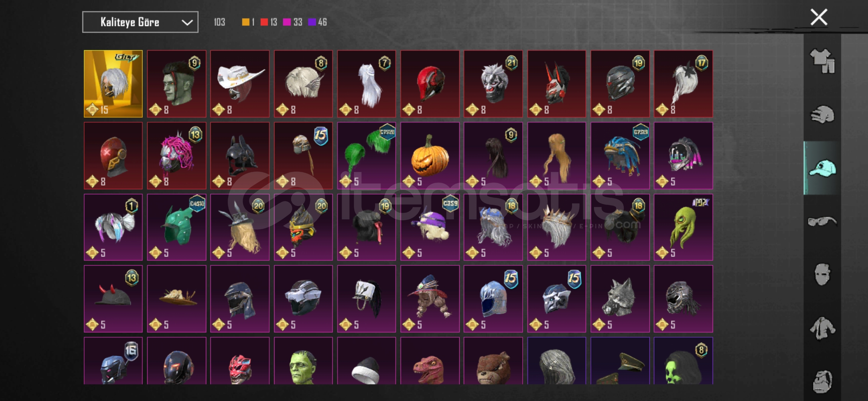868x401 pixels.
Task: Open the sunglasses category icon
Action: click(x=822, y=222)
